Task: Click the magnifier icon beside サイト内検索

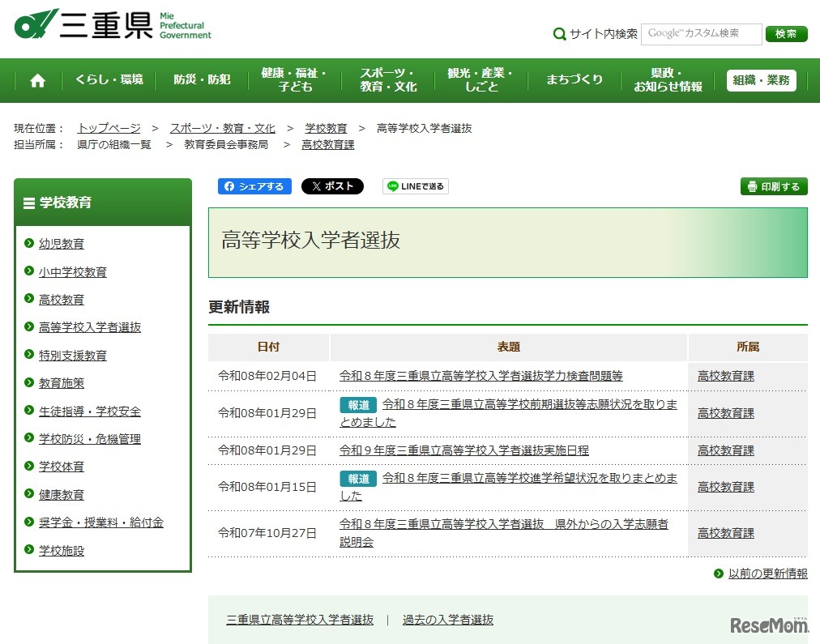Action: click(559, 34)
